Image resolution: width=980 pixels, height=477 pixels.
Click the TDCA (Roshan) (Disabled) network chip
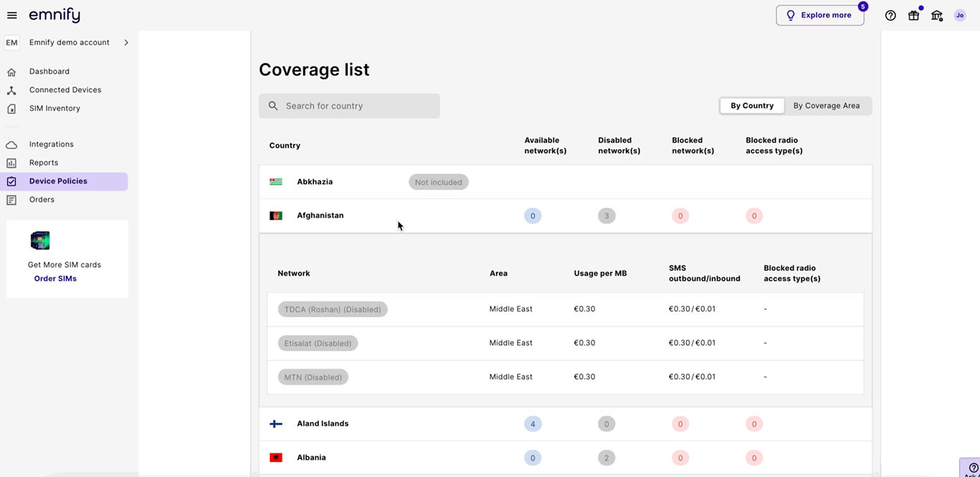pos(333,309)
